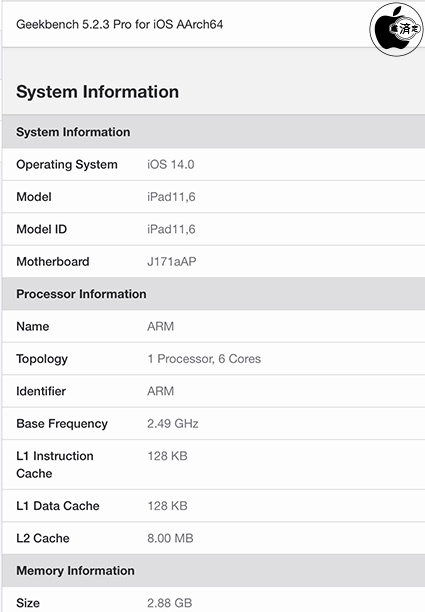Select the Processor Information section header
Screen dimensions: 425x612
213,294
